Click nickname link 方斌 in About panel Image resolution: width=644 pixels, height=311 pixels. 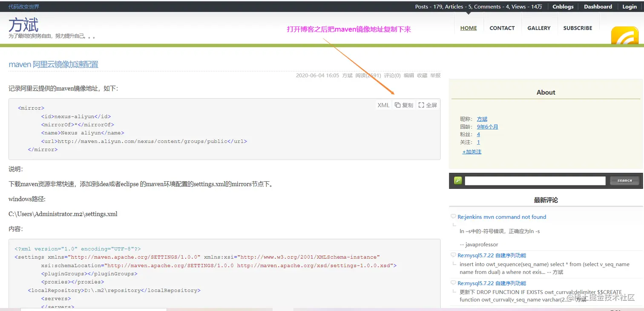(482, 119)
